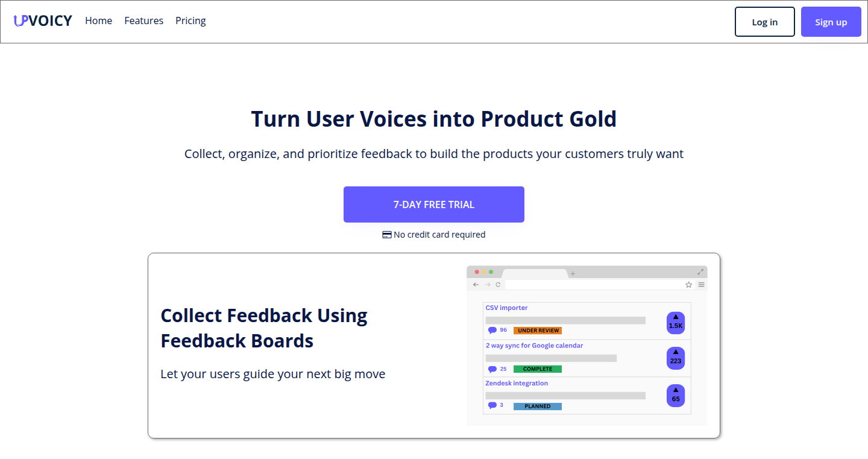Click the Sign up button
Screen dimensions: 868x459
tap(831, 22)
